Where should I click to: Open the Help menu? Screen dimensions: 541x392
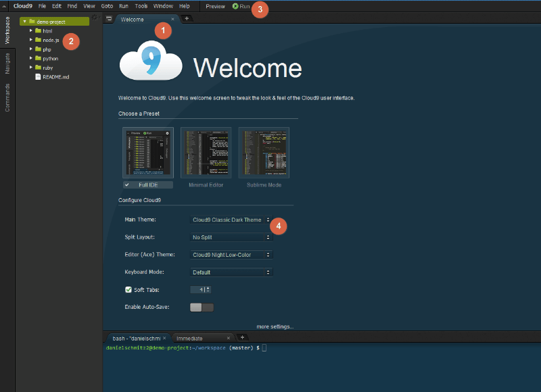184,6
